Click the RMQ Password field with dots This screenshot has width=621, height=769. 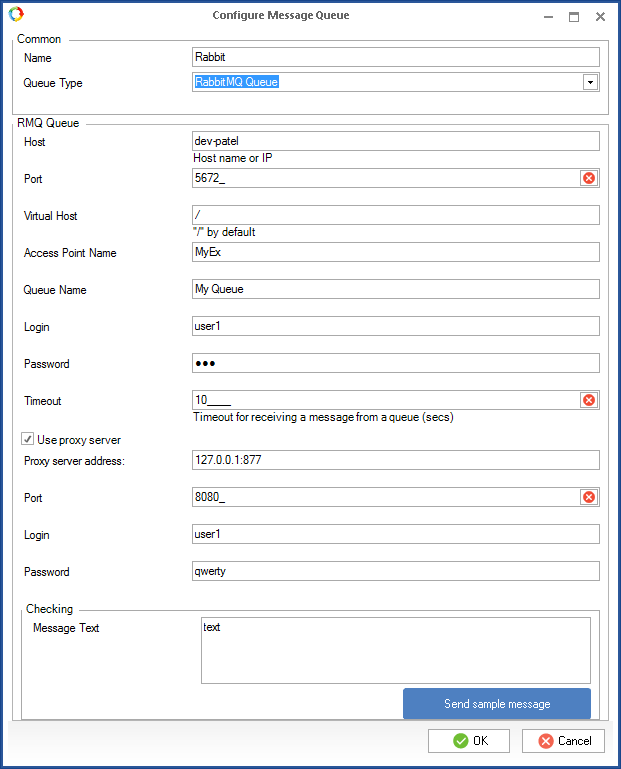click(x=395, y=363)
